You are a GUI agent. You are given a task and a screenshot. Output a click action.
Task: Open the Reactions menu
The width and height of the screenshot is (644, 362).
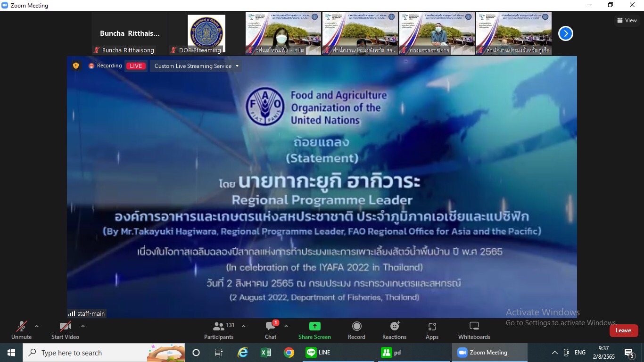click(x=394, y=330)
